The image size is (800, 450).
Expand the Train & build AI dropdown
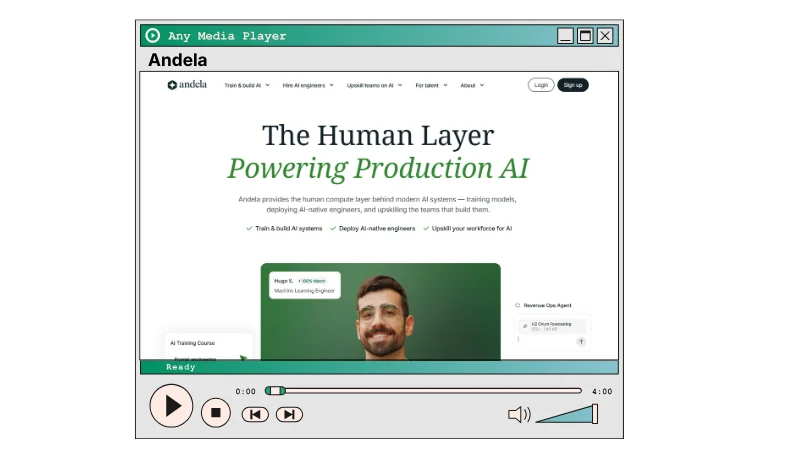click(x=246, y=85)
